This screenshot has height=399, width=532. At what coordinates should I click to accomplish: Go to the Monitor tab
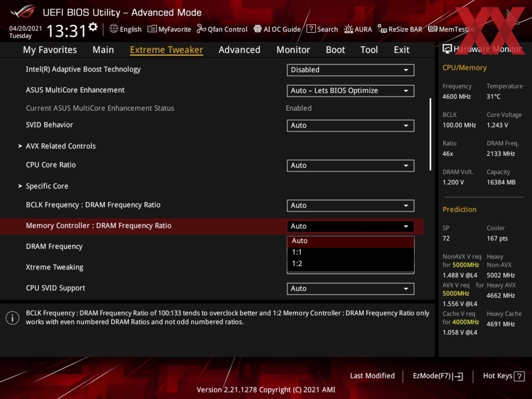coord(293,50)
